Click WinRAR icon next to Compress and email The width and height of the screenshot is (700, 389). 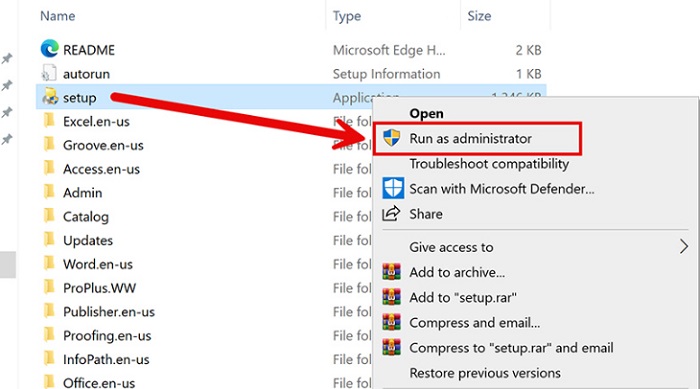click(x=392, y=322)
